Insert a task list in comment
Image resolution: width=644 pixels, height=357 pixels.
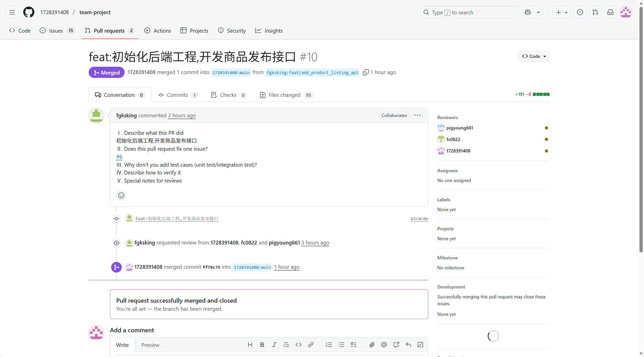click(x=353, y=345)
